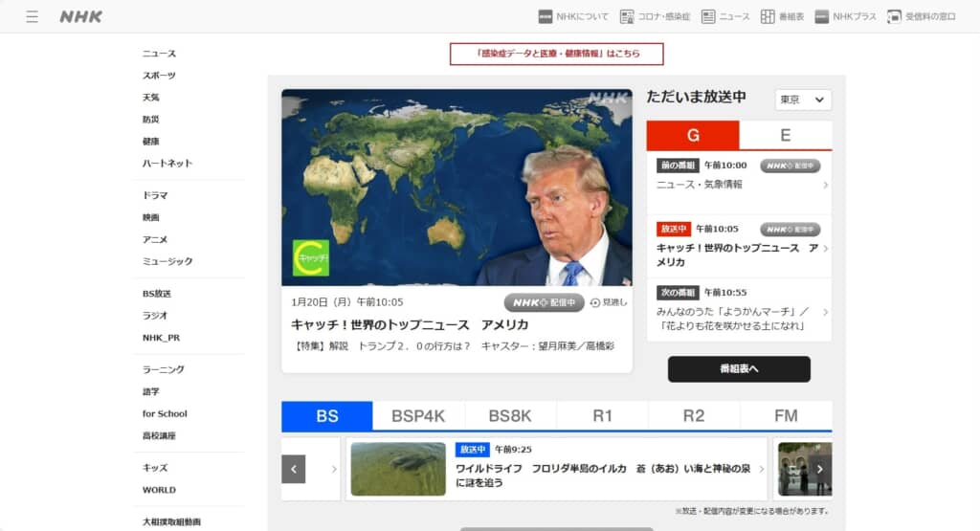The height and width of the screenshot is (531, 980).
Task: Open BS放送 in the sidebar
Action: (x=156, y=294)
